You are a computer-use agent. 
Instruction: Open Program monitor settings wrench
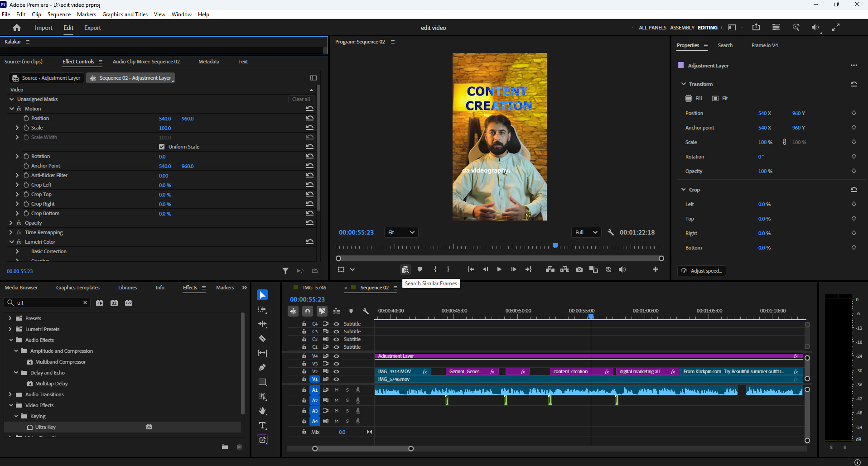tap(611, 232)
